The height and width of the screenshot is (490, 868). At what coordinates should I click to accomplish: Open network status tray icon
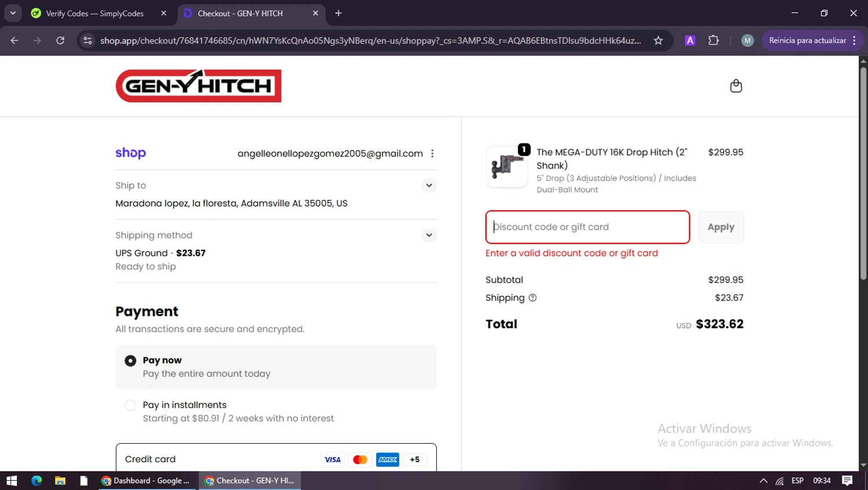pos(780,481)
